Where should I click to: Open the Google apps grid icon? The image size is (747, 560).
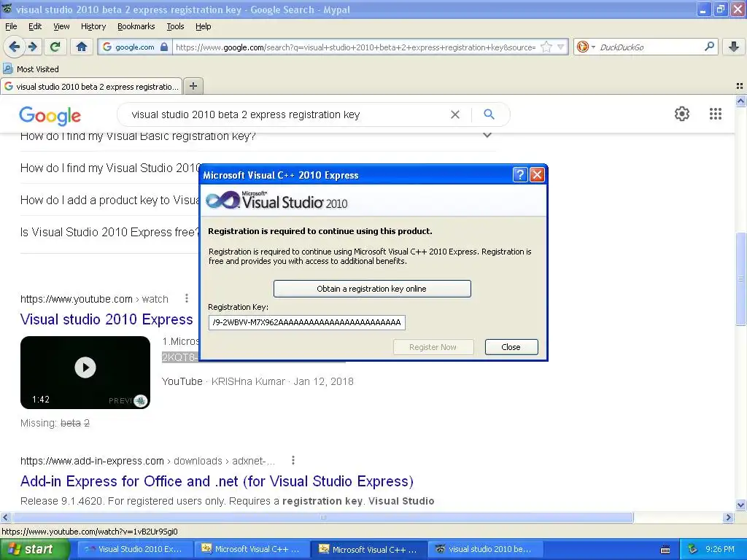(715, 114)
